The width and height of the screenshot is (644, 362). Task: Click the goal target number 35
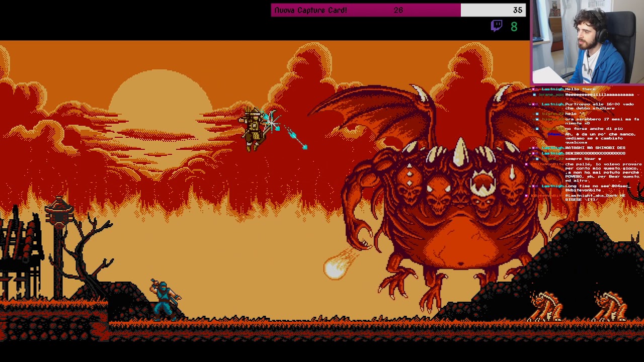tap(517, 10)
